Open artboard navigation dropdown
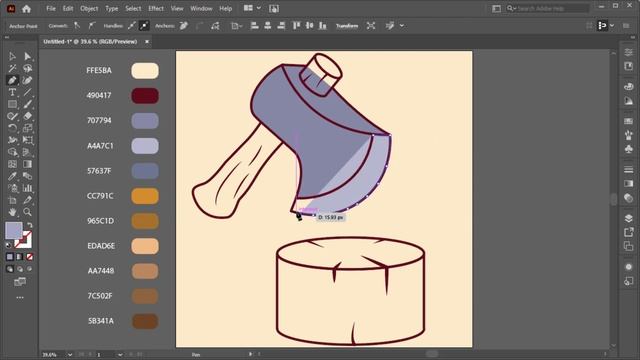 (x=120, y=355)
